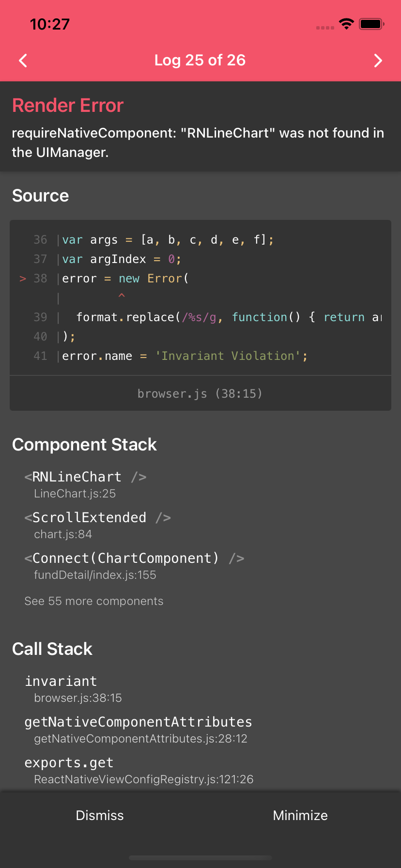Select the Render Error heading
Image resolution: width=401 pixels, height=868 pixels.
tap(67, 105)
